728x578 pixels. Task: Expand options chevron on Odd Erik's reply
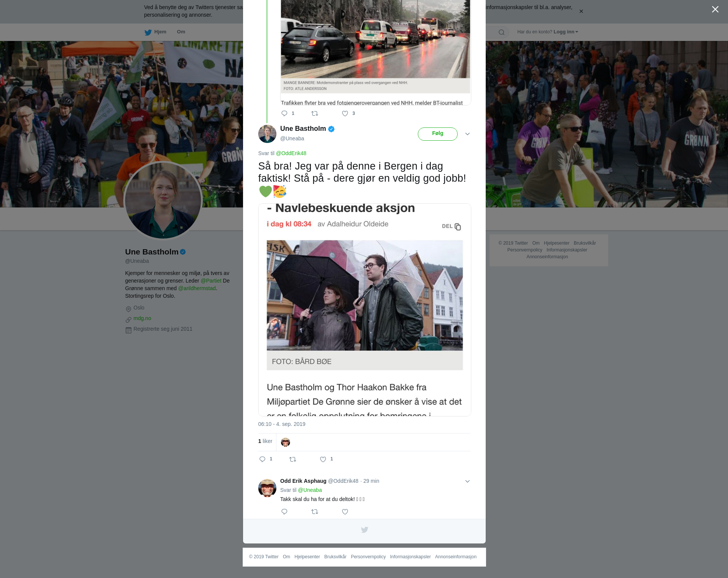tap(468, 481)
